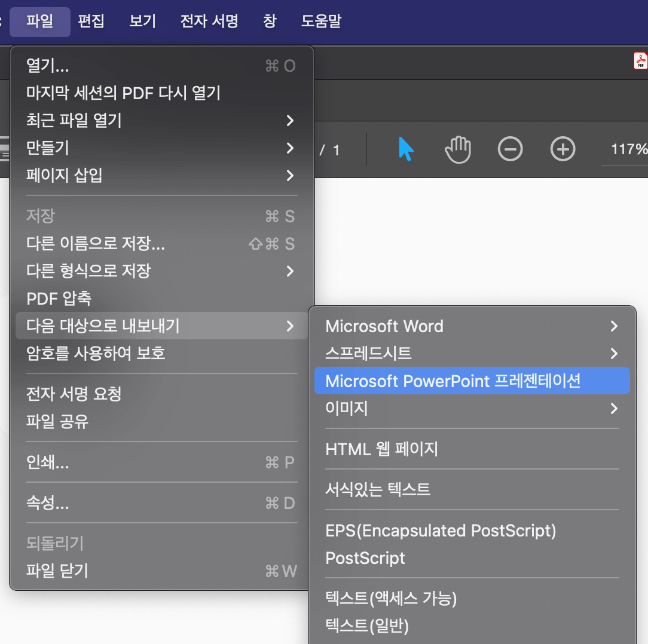Export as 서식있는 텍스트
The width and height of the screenshot is (648, 644).
(x=472, y=489)
